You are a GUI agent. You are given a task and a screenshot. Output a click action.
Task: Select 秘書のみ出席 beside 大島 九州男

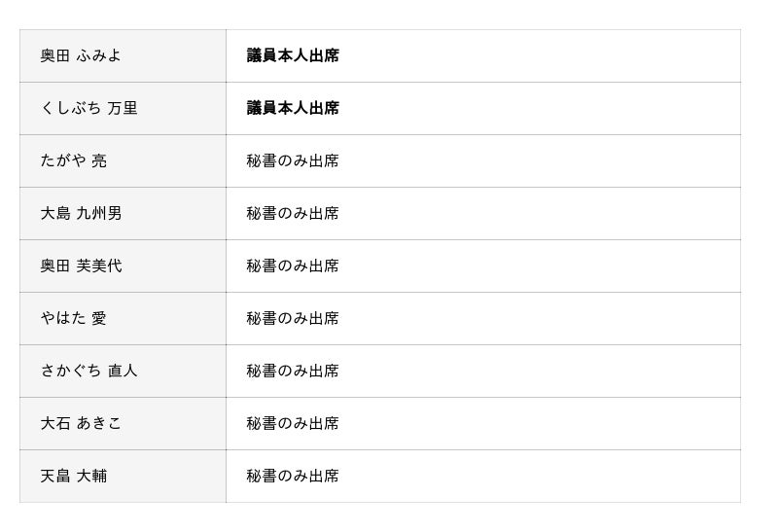[293, 214]
